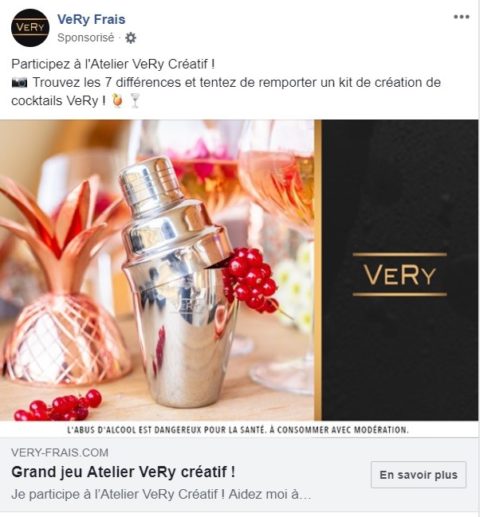Click the sponsored settings gear icon

click(x=130, y=38)
